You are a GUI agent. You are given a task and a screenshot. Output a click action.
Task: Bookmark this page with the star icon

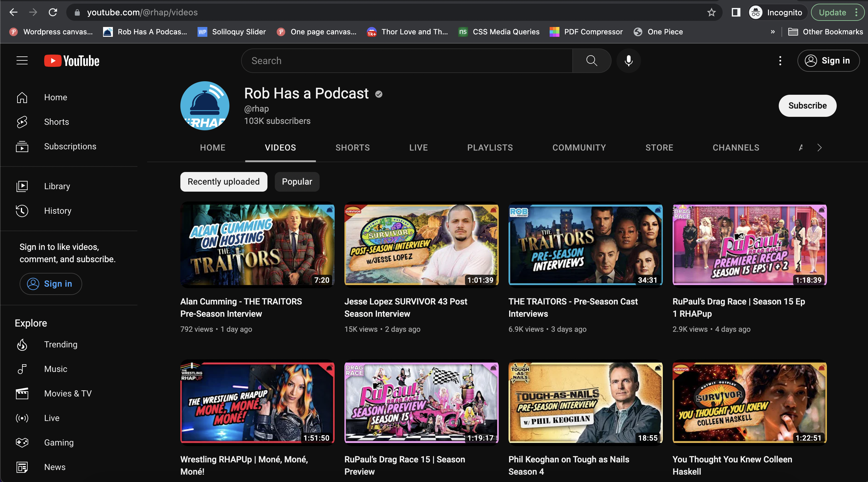(711, 13)
